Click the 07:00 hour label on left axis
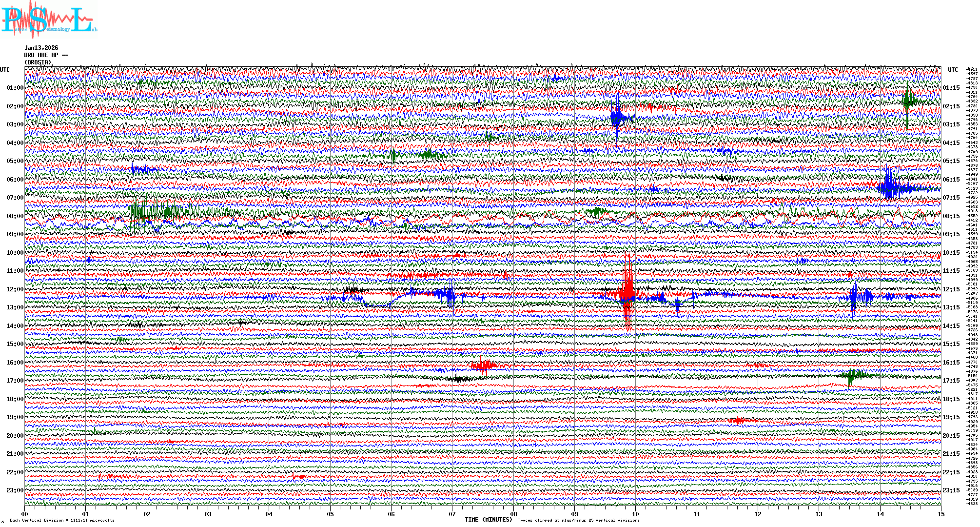Screen dimensions: 980x527 [15, 198]
